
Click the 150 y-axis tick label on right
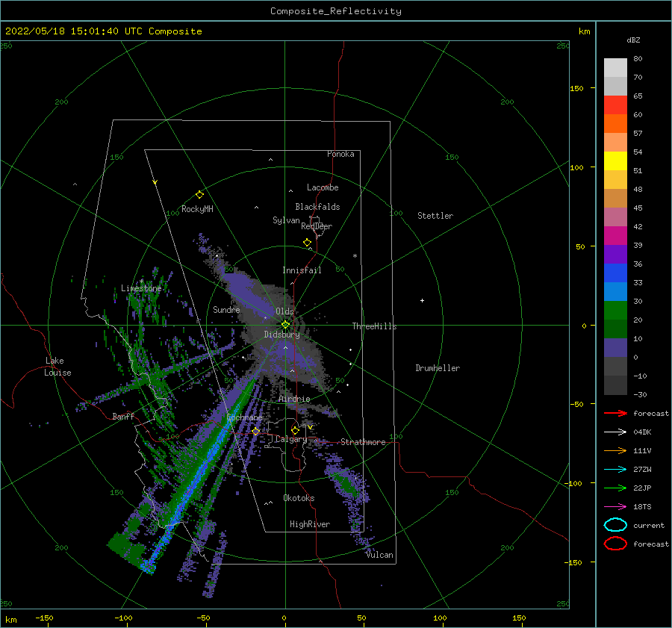[576, 88]
